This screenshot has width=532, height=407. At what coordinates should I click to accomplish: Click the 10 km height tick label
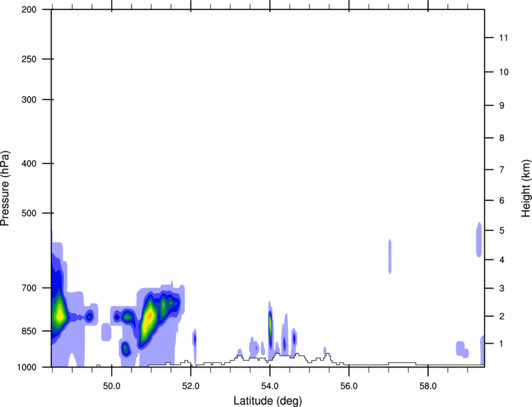coord(504,72)
